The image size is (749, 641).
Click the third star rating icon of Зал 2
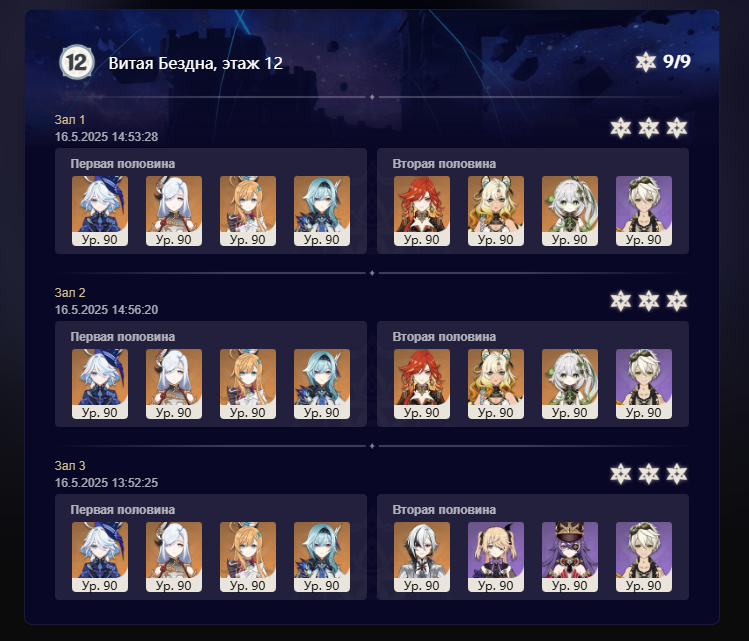(x=677, y=301)
